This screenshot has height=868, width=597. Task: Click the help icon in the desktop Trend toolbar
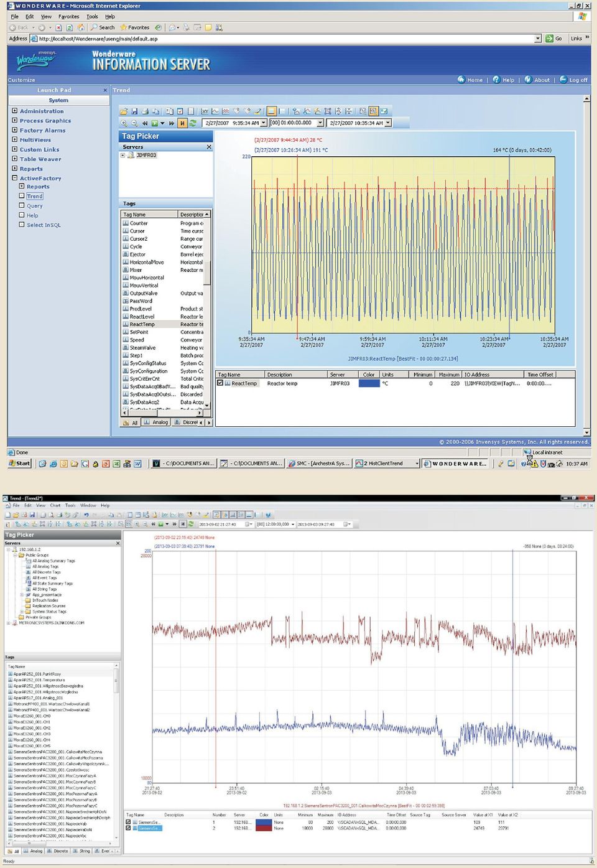[x=268, y=515]
